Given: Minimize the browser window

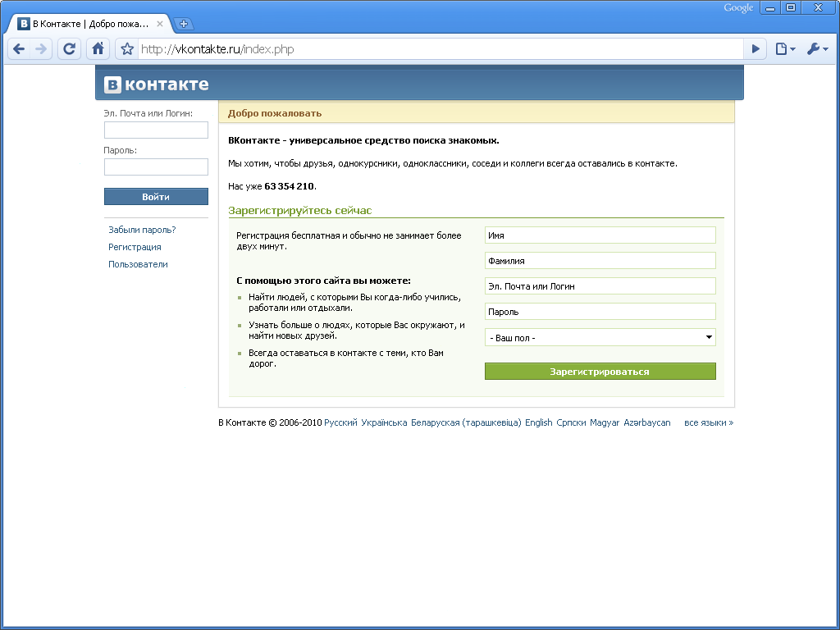Looking at the screenshot, I should pyautogui.click(x=769, y=8).
